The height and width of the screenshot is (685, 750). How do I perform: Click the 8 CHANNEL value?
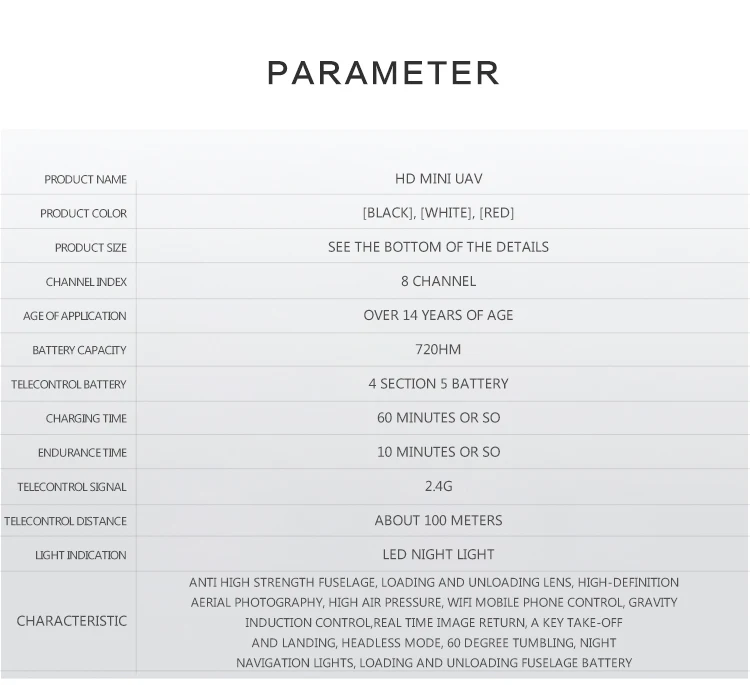pyautogui.click(x=439, y=281)
